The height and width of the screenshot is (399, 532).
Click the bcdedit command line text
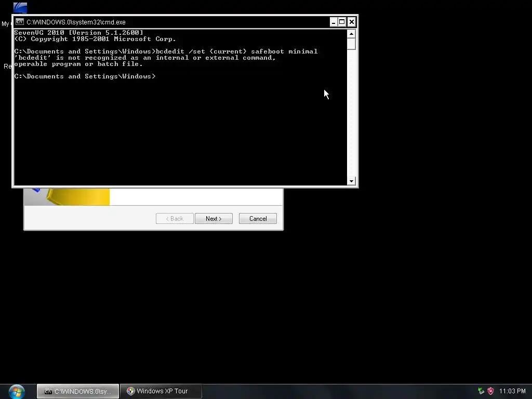coord(166,51)
